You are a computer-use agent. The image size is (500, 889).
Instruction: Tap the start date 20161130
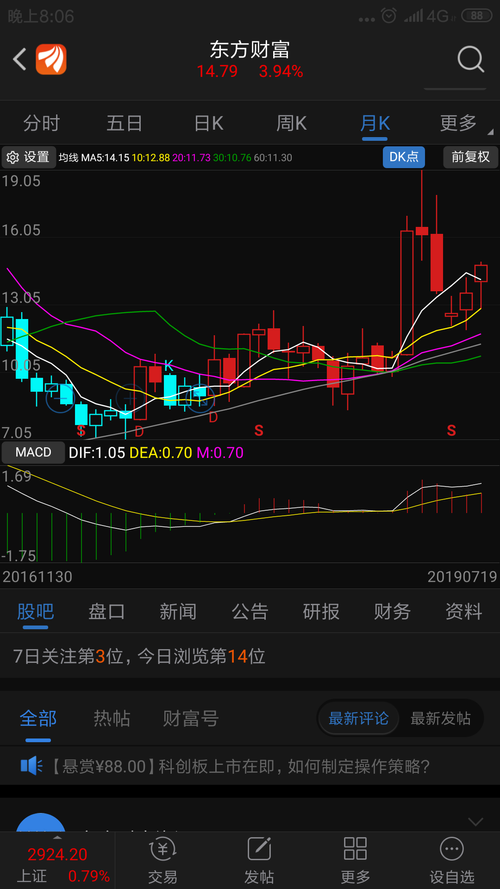[37, 577]
